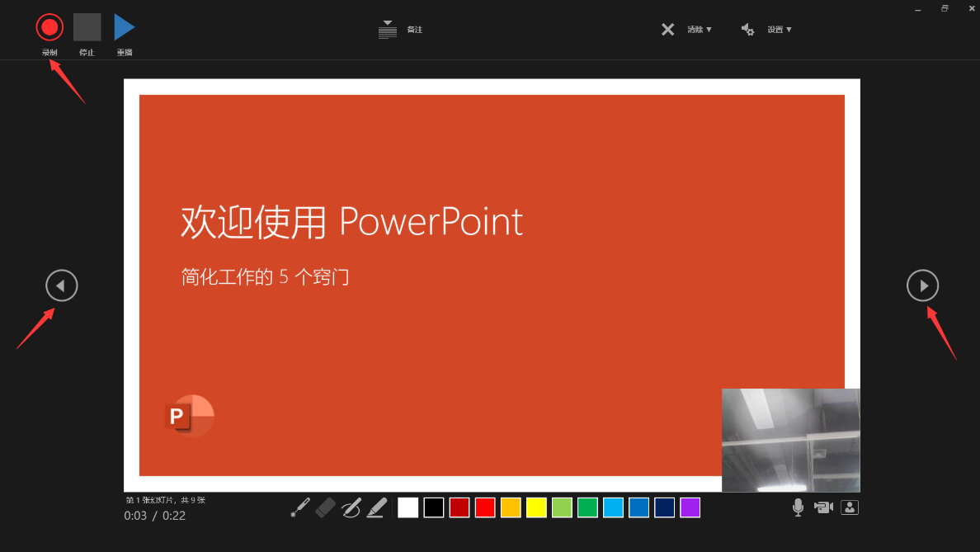
Task: Pick the light green ink color
Action: (x=562, y=507)
